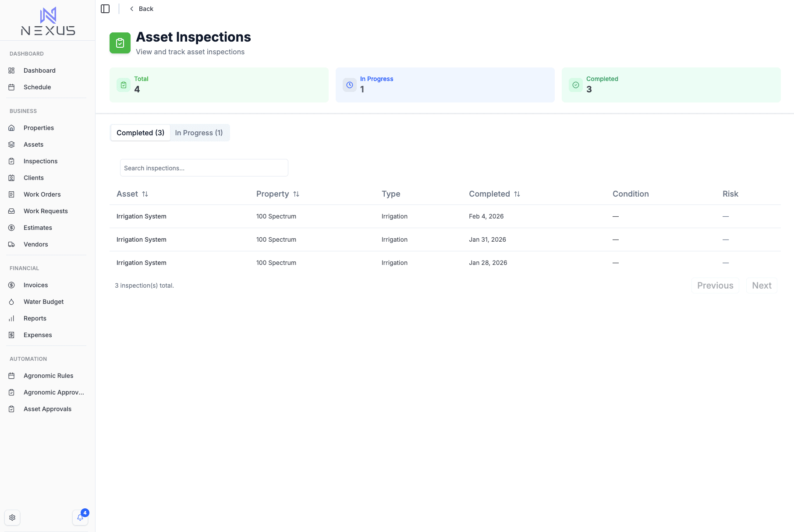
Task: Switch to the In Progress tab
Action: click(199, 133)
